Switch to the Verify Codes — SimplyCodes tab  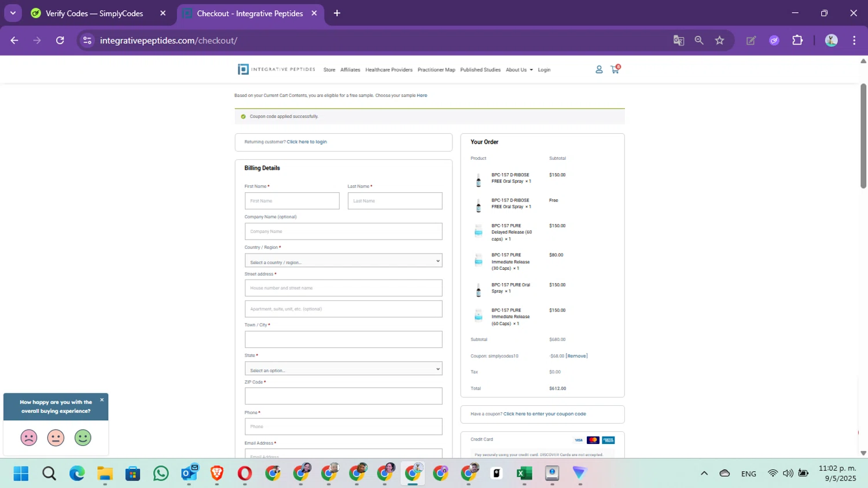[x=94, y=13]
